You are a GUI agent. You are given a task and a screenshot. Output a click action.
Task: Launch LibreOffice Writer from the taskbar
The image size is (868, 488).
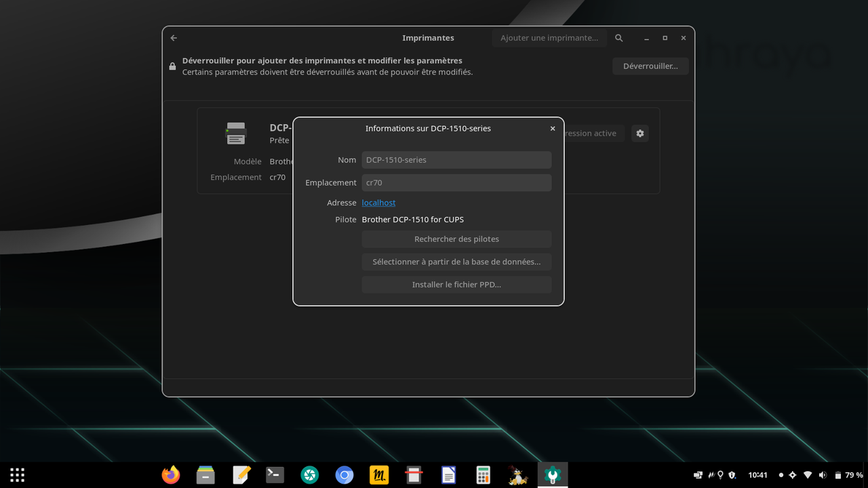pos(448,475)
